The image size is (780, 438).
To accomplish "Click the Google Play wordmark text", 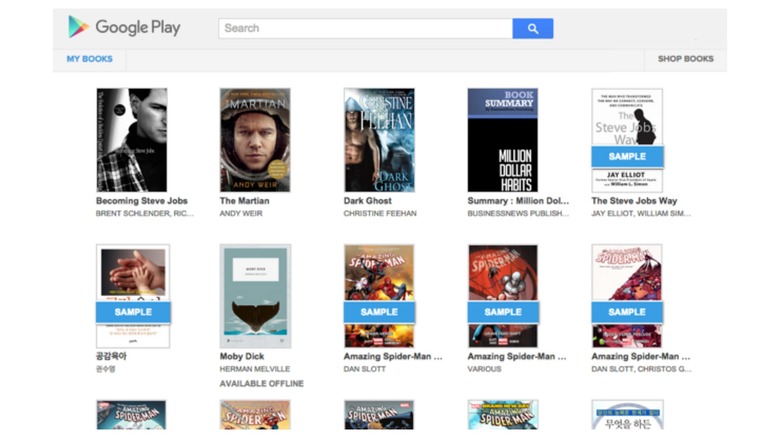I will coord(138,28).
